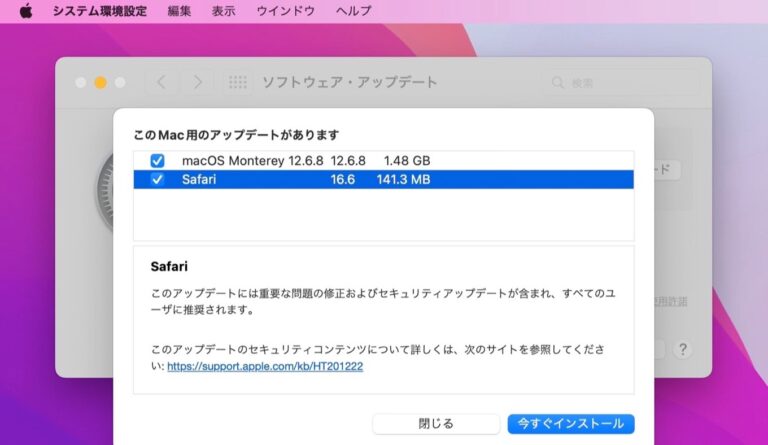Viewport: 768px width, 445px height.
Task: Uncheck the Safari update checkbox
Action: tap(157, 179)
